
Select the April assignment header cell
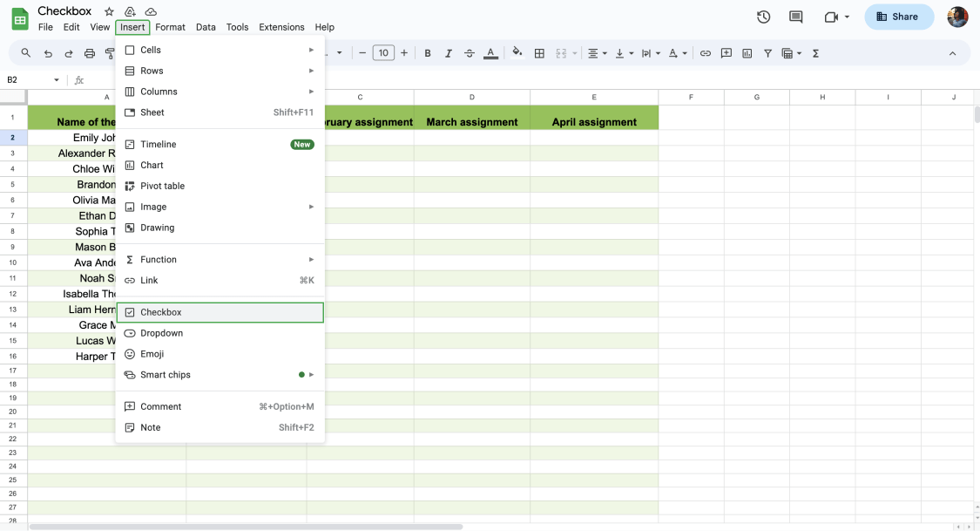pyautogui.click(x=593, y=121)
